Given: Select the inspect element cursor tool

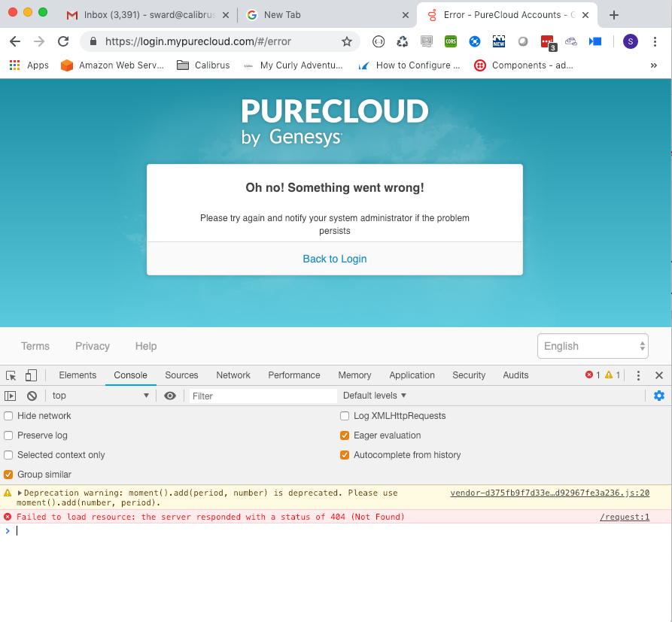Looking at the screenshot, I should 11,375.
